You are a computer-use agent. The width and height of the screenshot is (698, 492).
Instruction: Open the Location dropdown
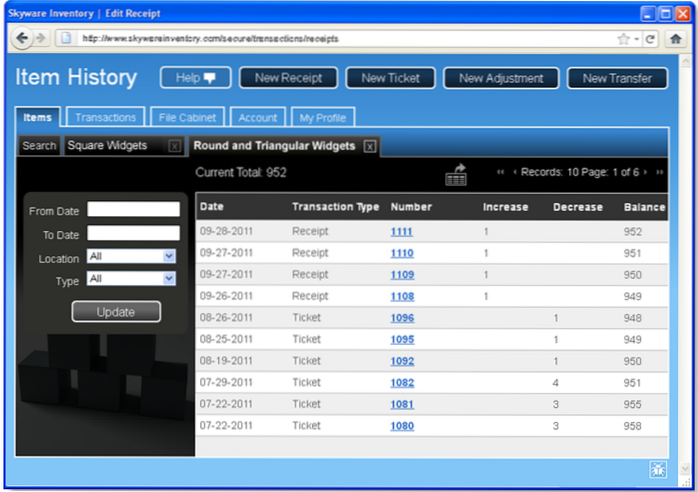tap(168, 256)
